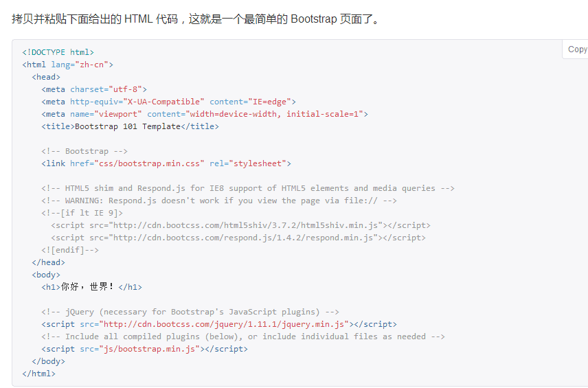Click the HTML5 shim and Respond.js comment
Image resolution: width=588 pixels, height=388 pixels.
coord(247,188)
